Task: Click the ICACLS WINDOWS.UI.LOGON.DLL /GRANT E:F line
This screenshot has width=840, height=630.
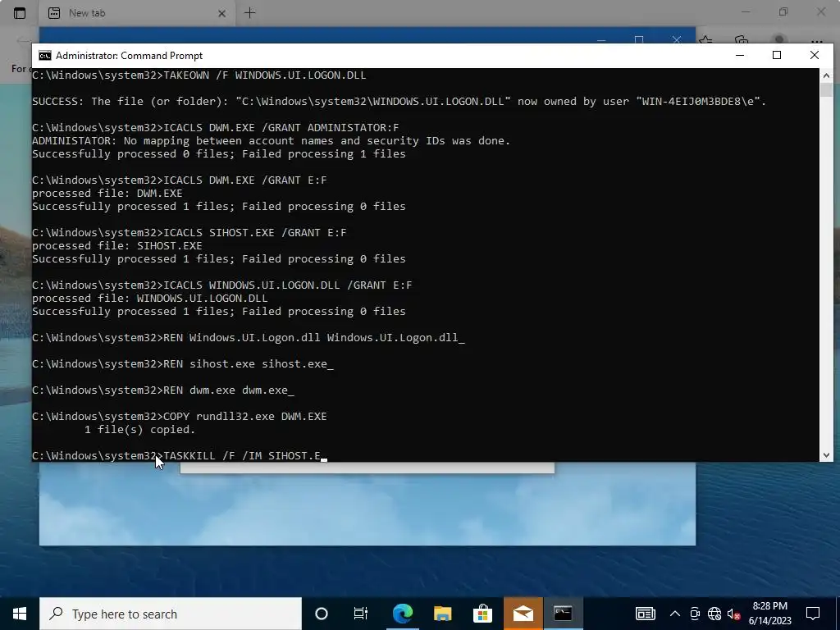Action: [221, 285]
